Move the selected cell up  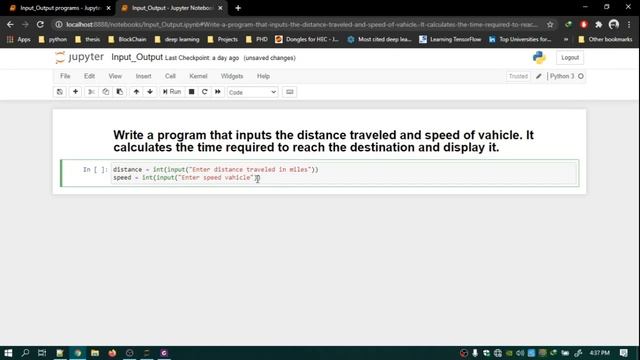136,92
